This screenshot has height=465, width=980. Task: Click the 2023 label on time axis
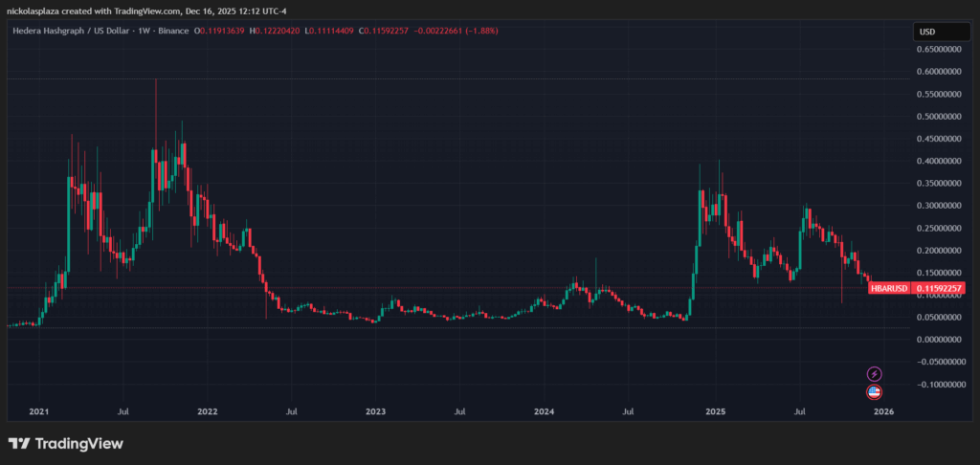[x=375, y=412]
